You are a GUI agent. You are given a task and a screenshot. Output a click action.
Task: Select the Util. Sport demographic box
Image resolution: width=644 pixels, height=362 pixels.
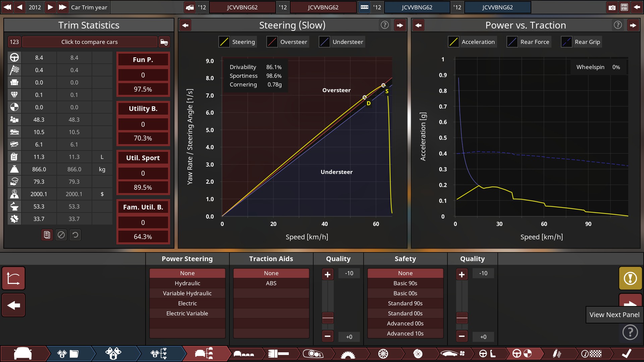(143, 173)
